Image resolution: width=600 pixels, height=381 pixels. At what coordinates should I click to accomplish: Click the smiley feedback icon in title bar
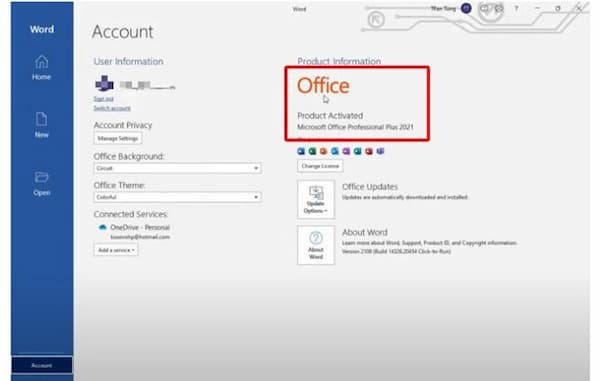click(x=484, y=8)
